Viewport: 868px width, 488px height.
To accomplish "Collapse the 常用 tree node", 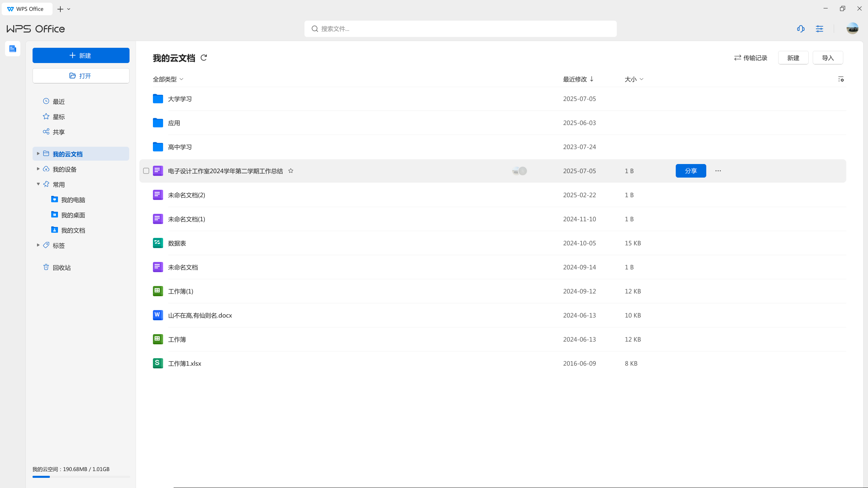I will 38,184.
